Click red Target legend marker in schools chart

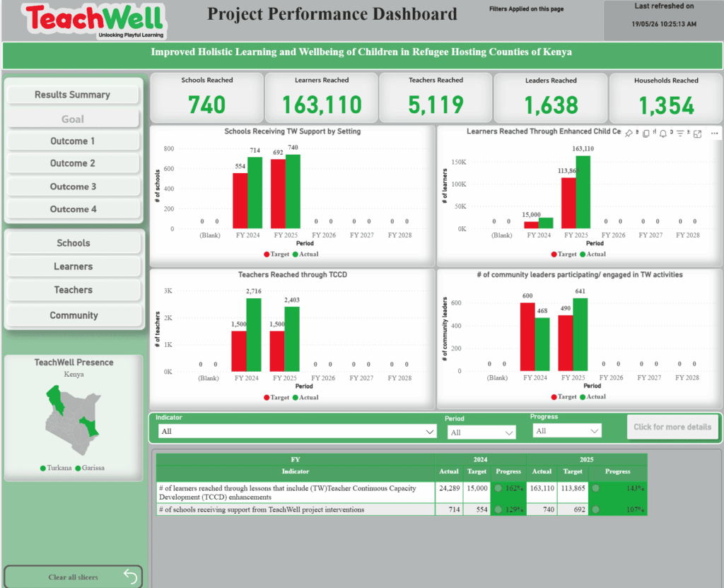pyautogui.click(x=267, y=254)
